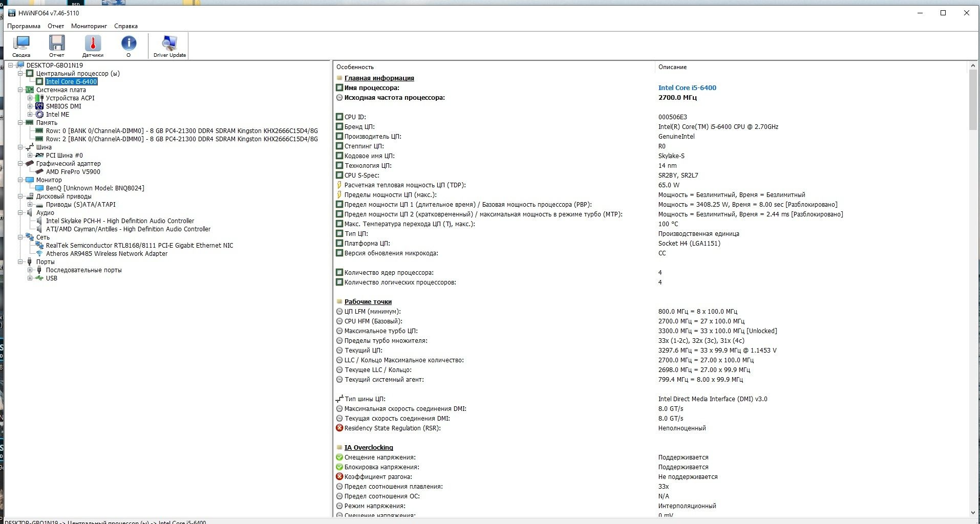
Task: Select Row: 2 Kingston memory module
Action: (182, 139)
